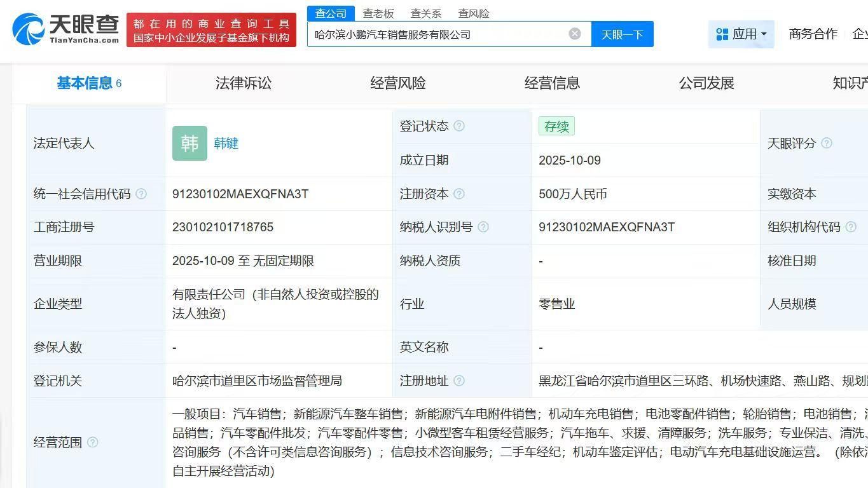Select the industry value 零售业
Image resolution: width=868 pixels, height=488 pixels.
click(x=557, y=304)
